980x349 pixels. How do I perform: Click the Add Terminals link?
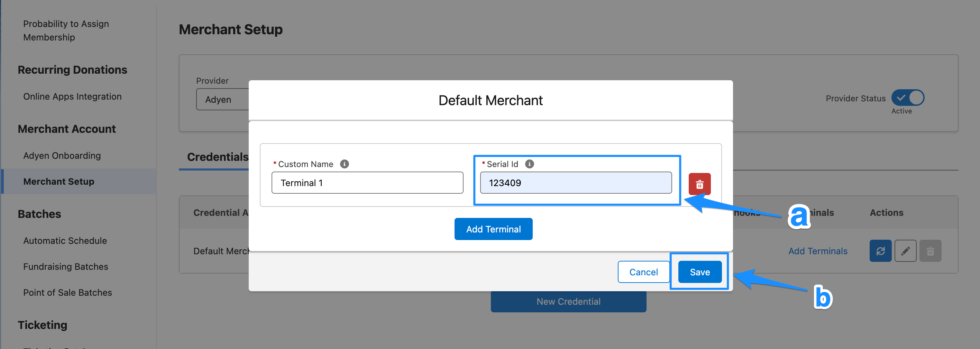coord(817,250)
